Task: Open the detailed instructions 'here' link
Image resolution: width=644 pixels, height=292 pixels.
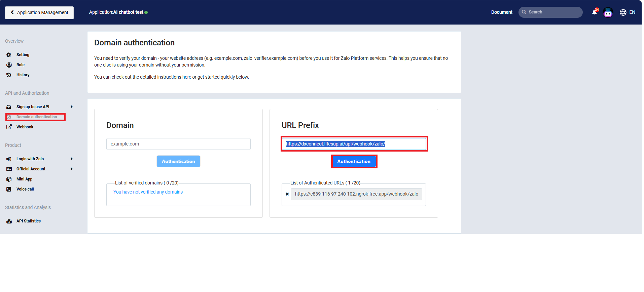Action: click(186, 77)
